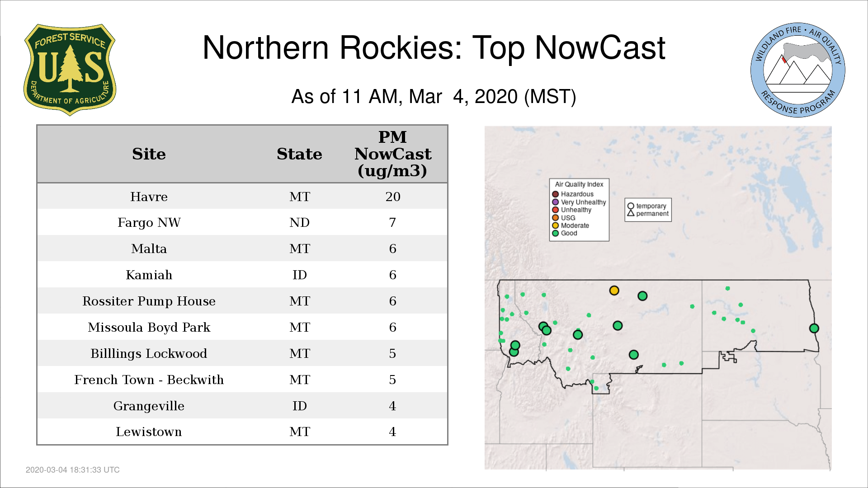Click the Missoula Boyd Park entry
The width and height of the screenshot is (868, 488).
[x=149, y=328]
